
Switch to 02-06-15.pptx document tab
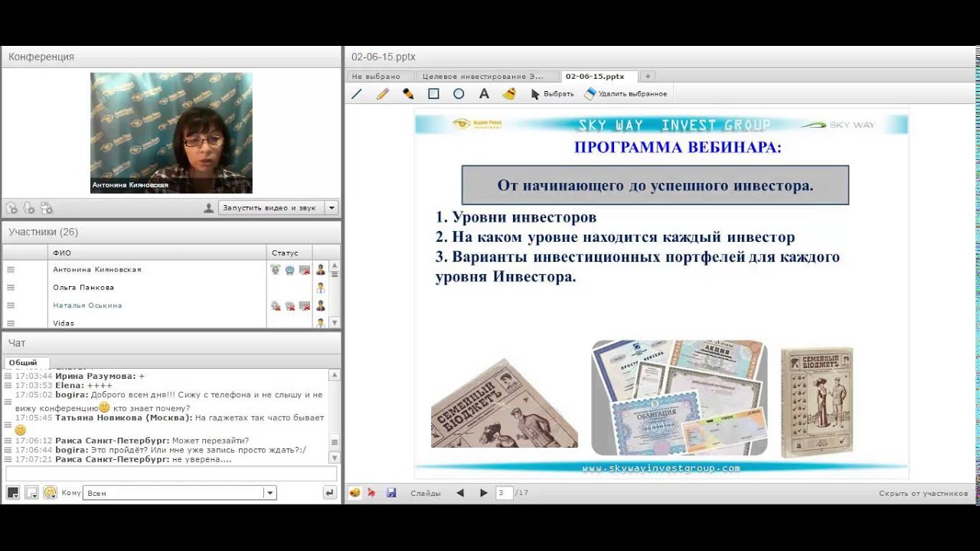pos(599,77)
